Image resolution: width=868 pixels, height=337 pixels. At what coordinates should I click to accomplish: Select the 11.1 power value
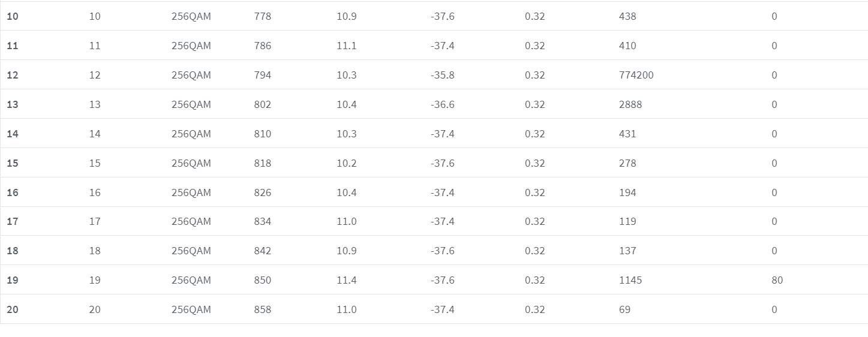[x=346, y=46]
